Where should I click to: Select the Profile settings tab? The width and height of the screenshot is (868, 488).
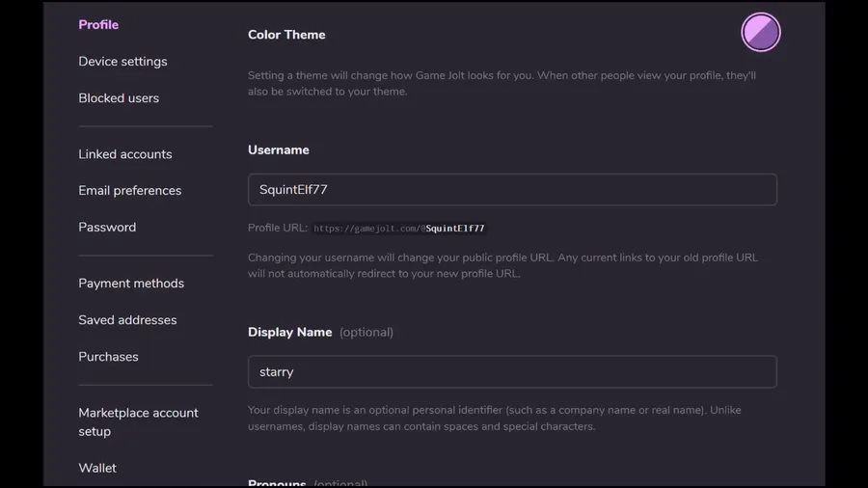click(98, 25)
